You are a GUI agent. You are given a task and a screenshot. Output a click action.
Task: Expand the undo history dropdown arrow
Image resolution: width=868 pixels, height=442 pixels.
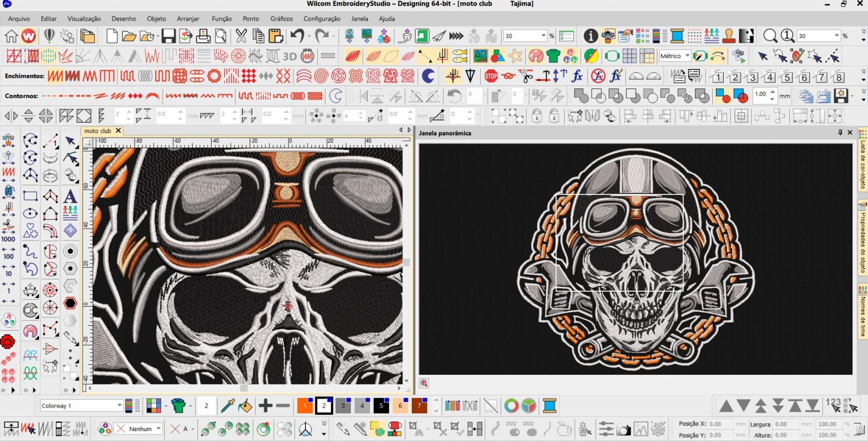309,36
